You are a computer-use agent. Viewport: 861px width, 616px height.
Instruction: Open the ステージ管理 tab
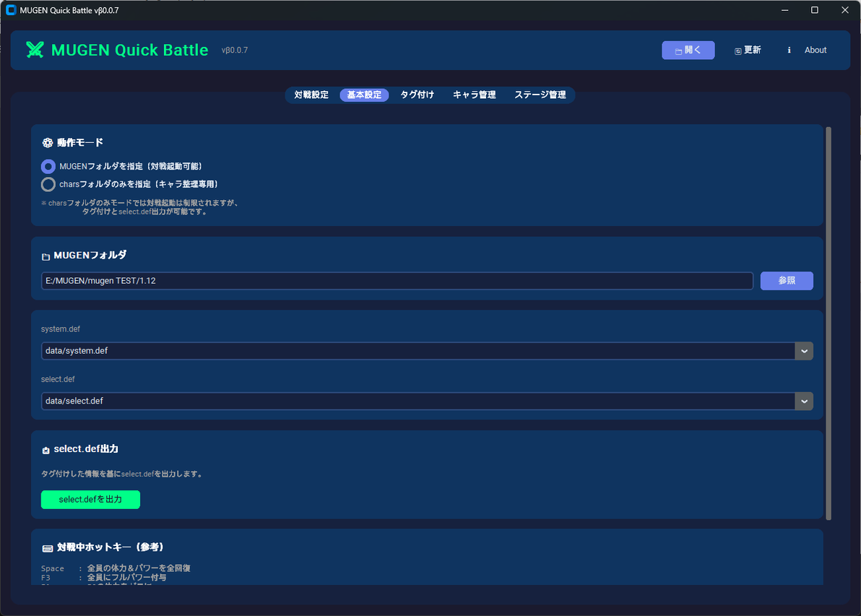pyautogui.click(x=540, y=95)
